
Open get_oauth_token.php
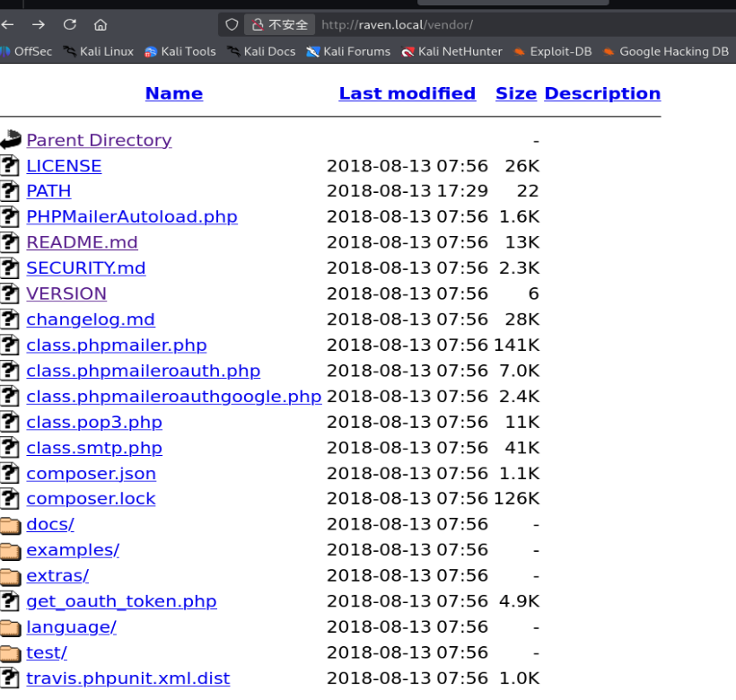point(121,602)
